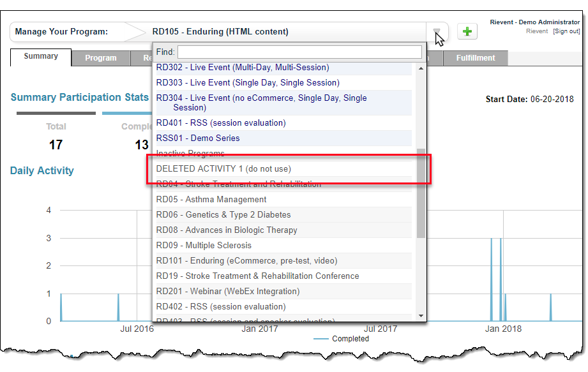Select RD06 - Genetics & Type 2 Diabetes
Screen dimensions: 588x372
pos(223,215)
